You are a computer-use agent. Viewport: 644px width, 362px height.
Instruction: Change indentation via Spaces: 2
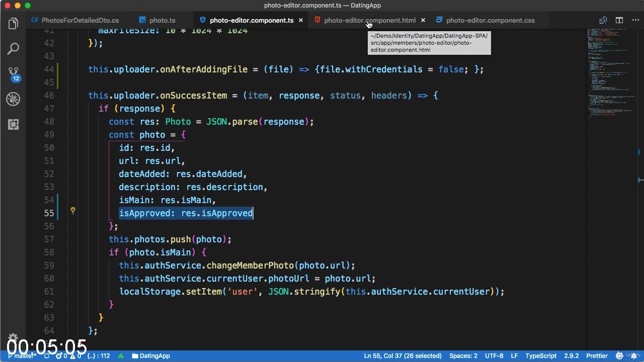click(463, 355)
